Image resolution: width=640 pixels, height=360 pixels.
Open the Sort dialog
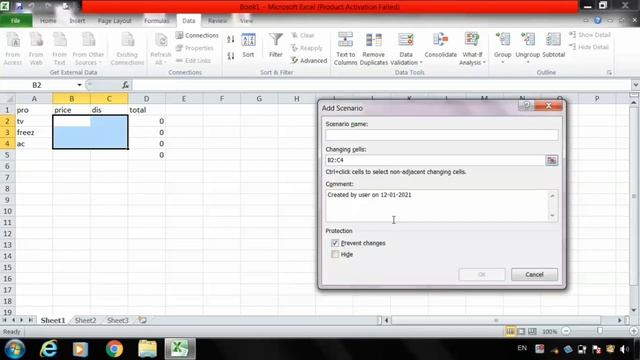tap(248, 45)
